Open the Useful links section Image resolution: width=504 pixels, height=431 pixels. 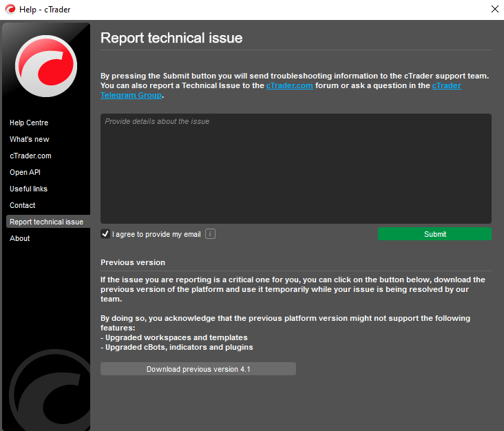point(28,189)
